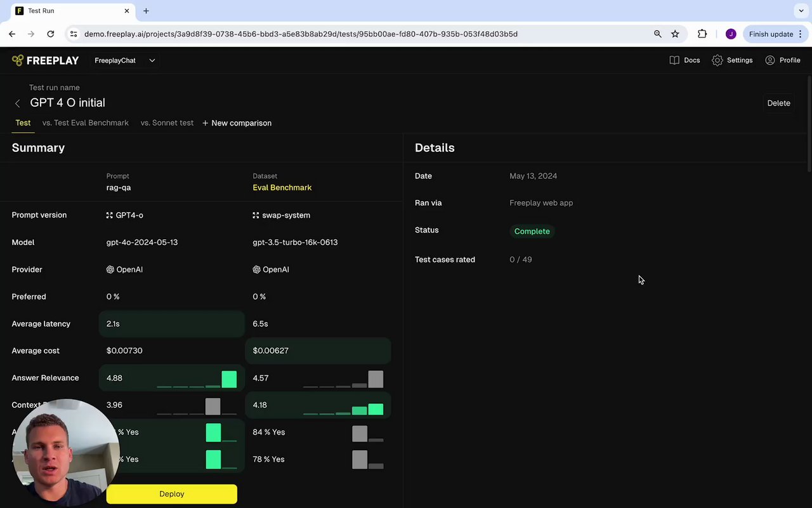This screenshot has height=508, width=812.
Task: Click the rag-qa prompt name
Action: (119, 188)
